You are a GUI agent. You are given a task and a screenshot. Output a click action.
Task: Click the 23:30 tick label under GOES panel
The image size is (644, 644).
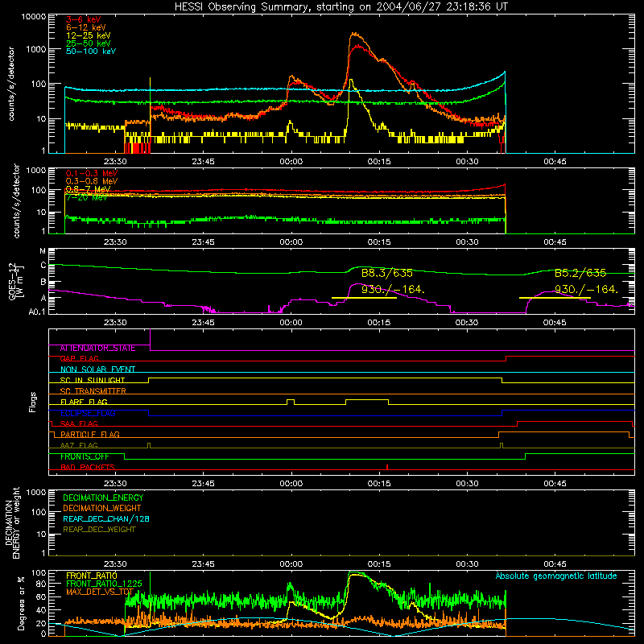[x=115, y=323]
